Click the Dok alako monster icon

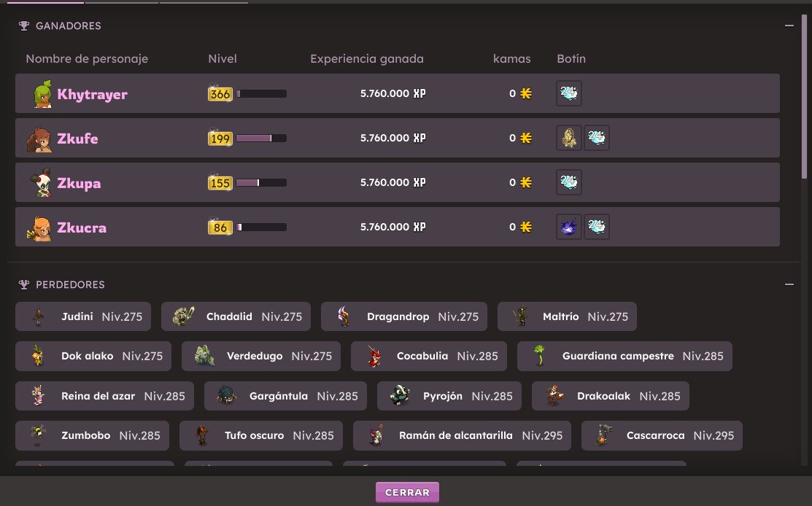[38, 356]
